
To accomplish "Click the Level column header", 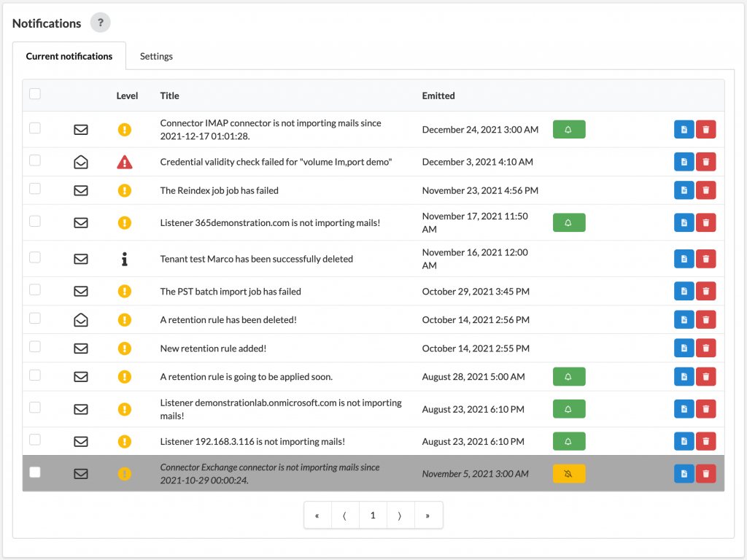I will pyautogui.click(x=127, y=96).
